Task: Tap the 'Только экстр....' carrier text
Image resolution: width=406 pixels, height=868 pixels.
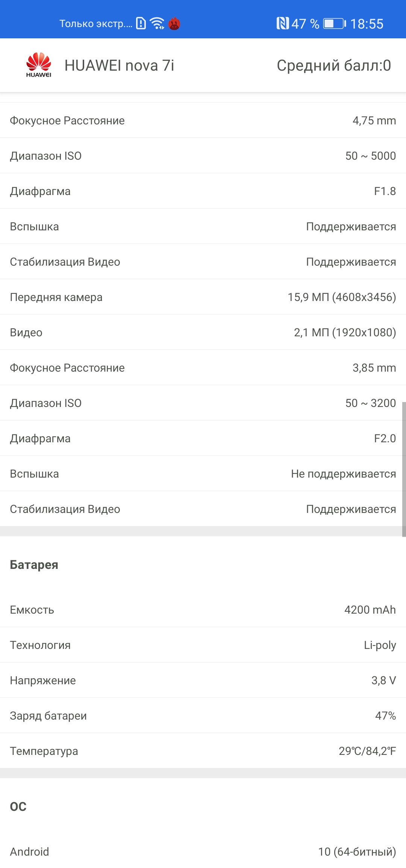Action: (96, 24)
